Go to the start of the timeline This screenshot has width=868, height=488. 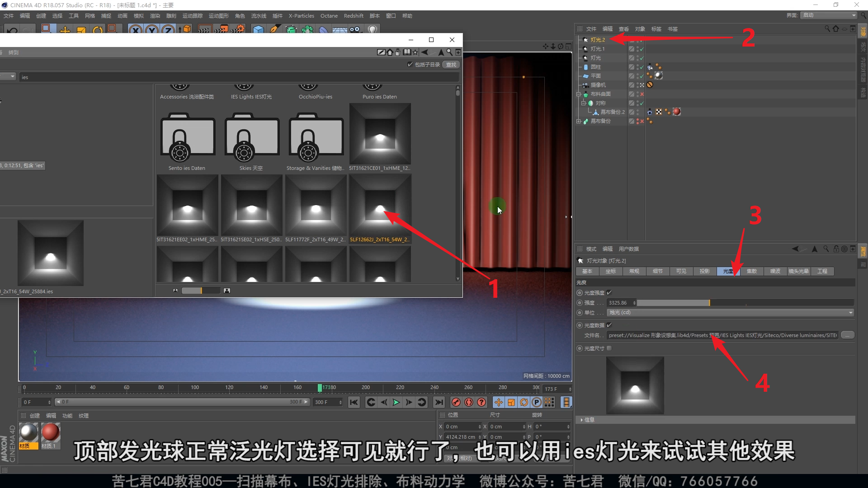[354, 402]
